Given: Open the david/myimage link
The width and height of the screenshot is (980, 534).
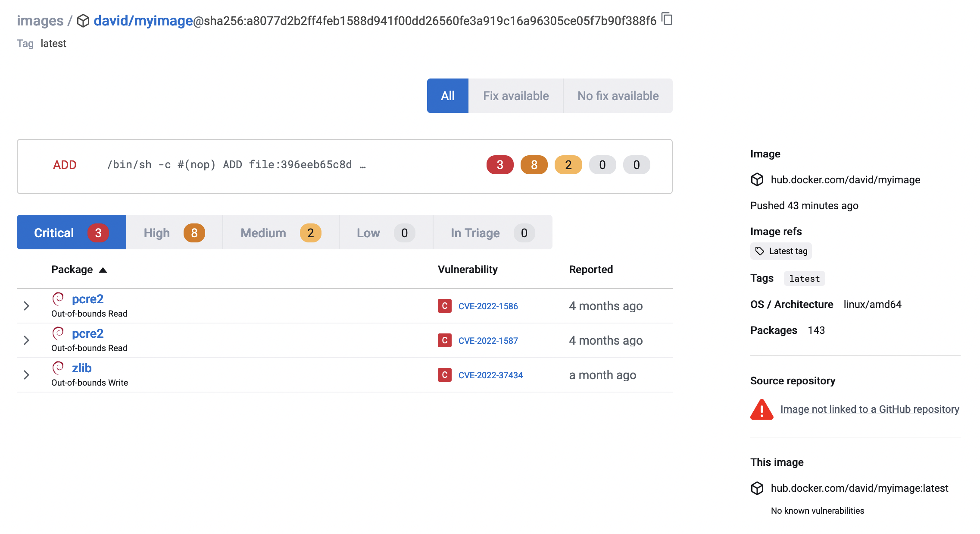Looking at the screenshot, I should pyautogui.click(x=143, y=21).
